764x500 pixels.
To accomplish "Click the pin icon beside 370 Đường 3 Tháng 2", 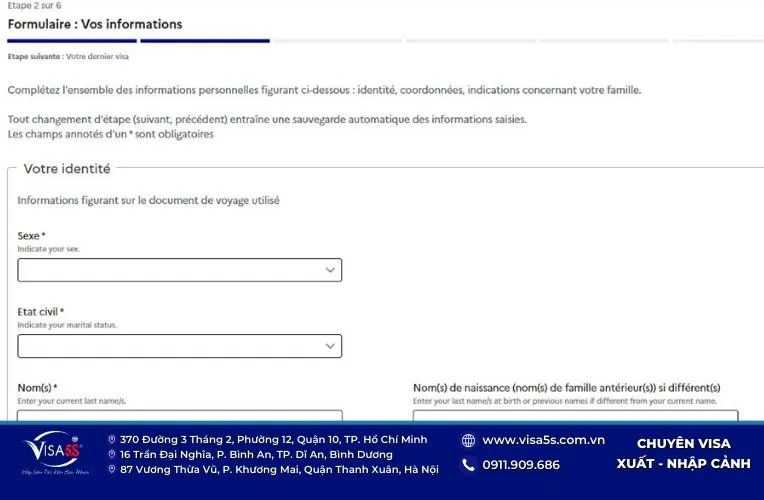I will [111, 439].
